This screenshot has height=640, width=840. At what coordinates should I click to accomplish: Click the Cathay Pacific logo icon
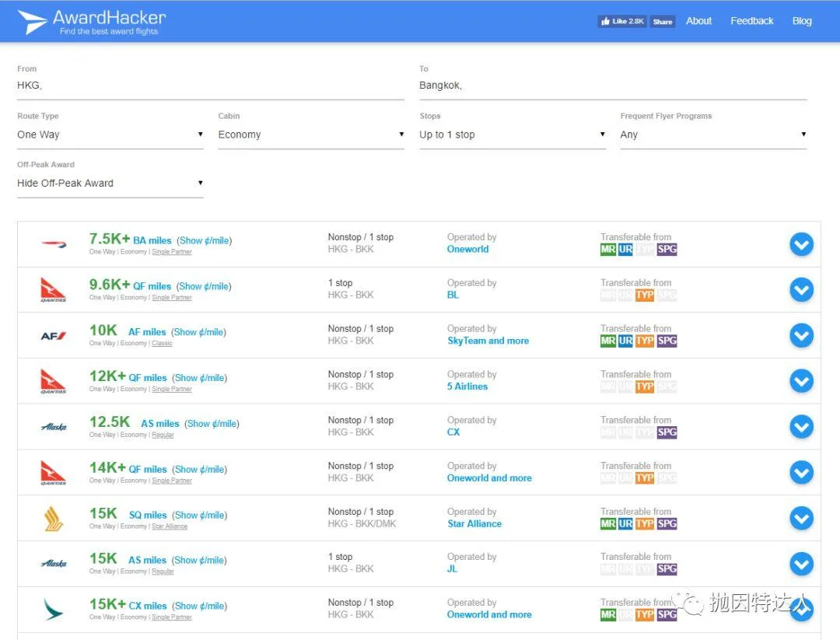coord(54,610)
